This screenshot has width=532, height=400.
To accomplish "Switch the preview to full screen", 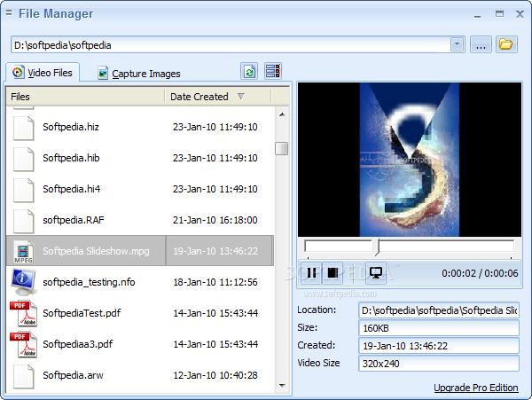I will point(376,272).
